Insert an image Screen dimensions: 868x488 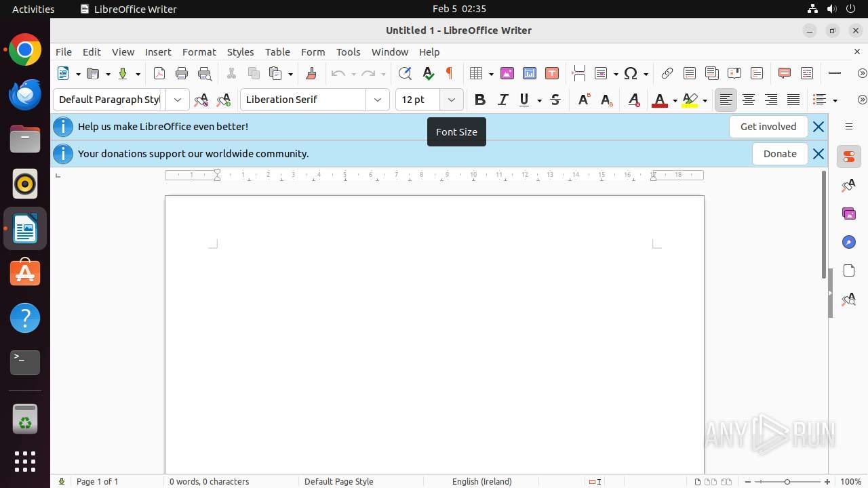click(507, 74)
